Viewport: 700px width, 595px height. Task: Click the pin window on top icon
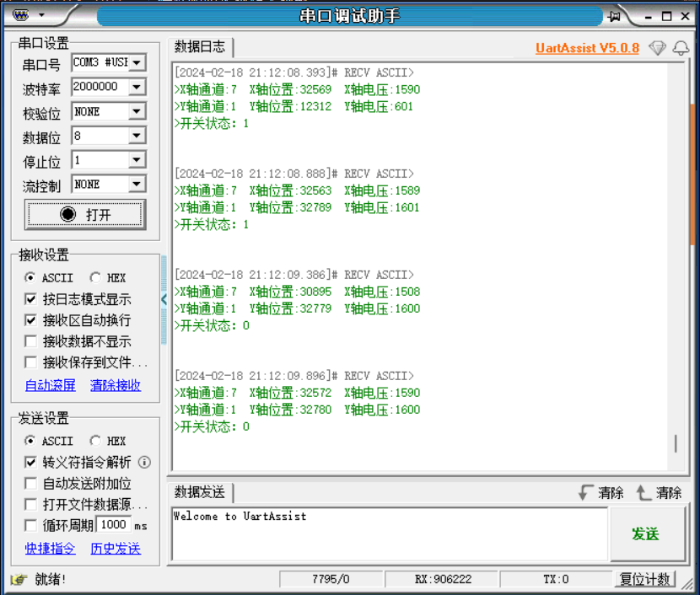614,17
